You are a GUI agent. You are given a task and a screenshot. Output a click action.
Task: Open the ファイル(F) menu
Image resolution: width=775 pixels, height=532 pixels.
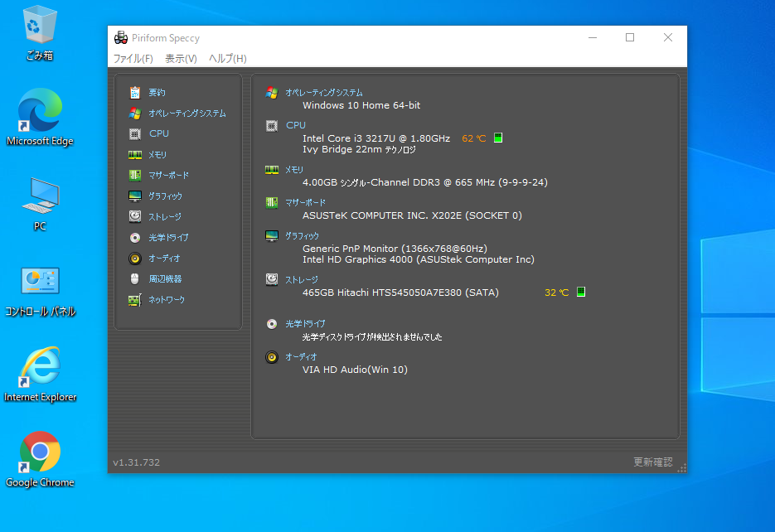[x=133, y=58]
